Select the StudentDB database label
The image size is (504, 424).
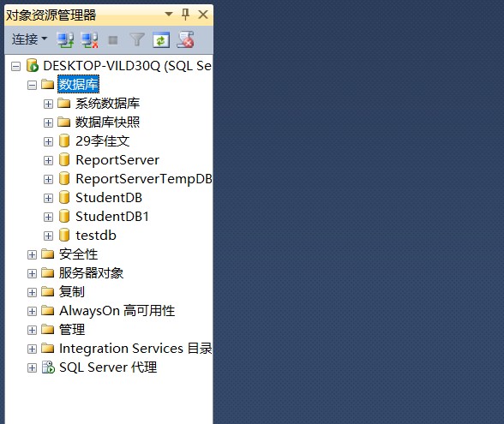tap(109, 198)
